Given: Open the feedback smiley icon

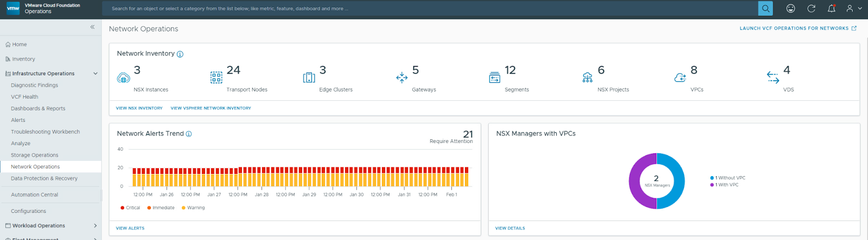Looking at the screenshot, I should point(791,8).
